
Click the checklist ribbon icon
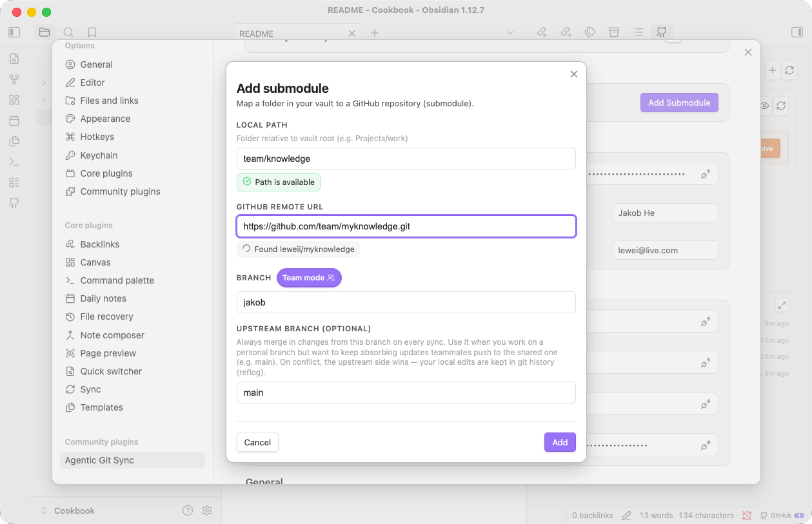[x=14, y=182]
